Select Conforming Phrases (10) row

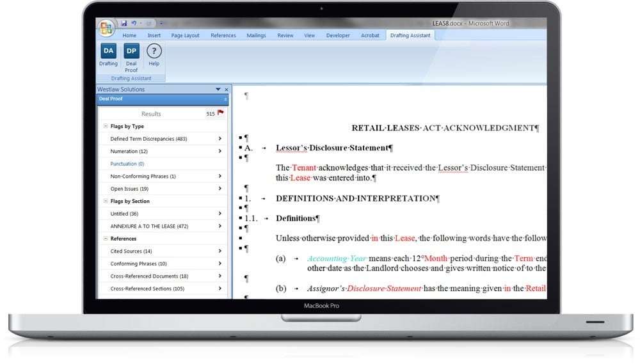point(163,264)
